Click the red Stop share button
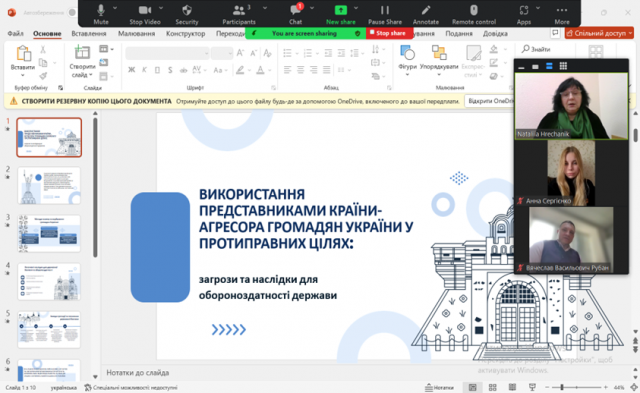 point(390,33)
